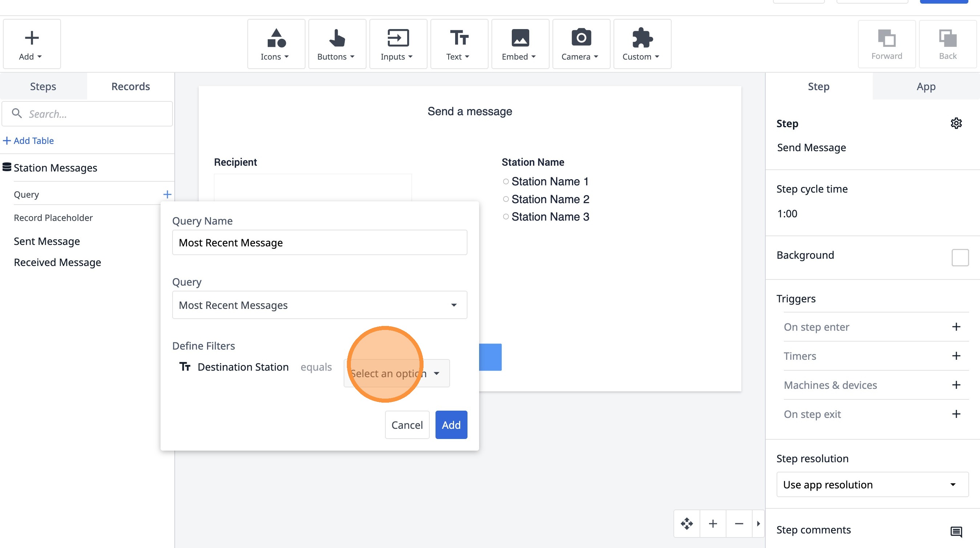Open Use app resolution dropdown
Viewport: 980px width, 548px height.
[872, 484]
